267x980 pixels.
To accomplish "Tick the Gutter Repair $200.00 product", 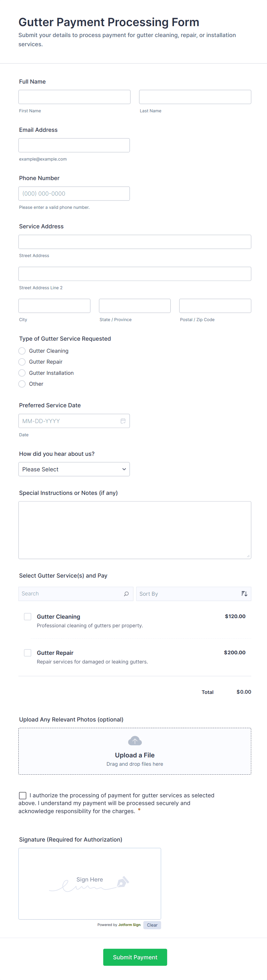I will pos(28,653).
